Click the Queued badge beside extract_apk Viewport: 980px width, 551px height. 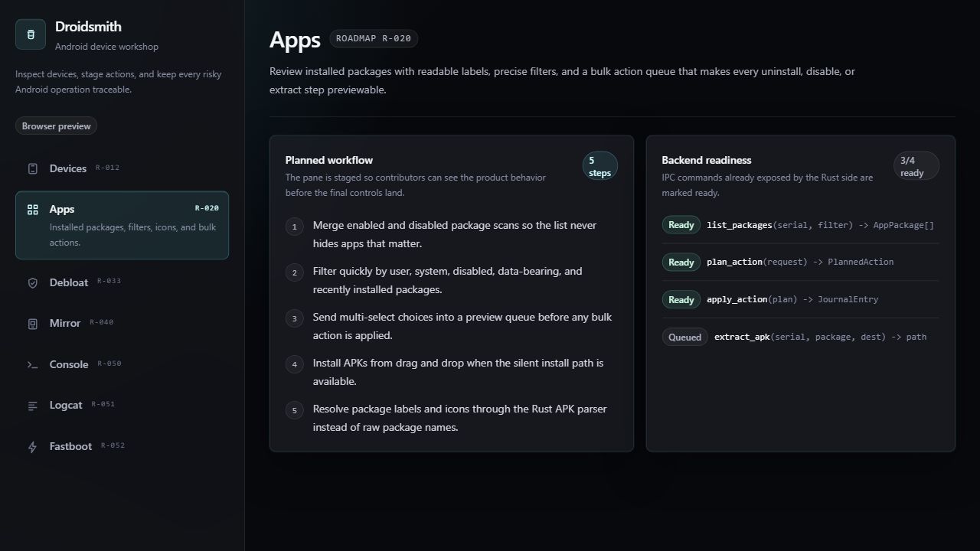[684, 337]
